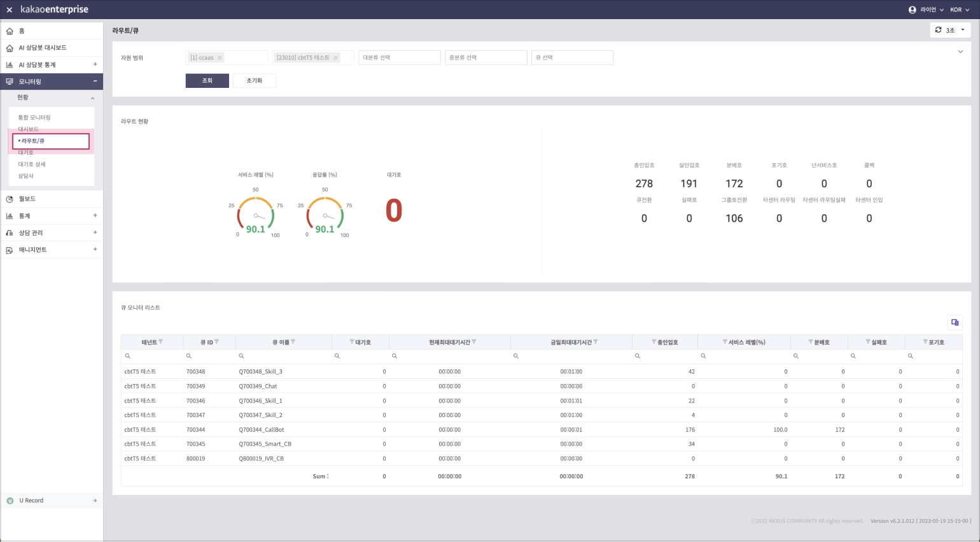This screenshot has height=542, width=980.
Task: Click the refresh interval icon
Action: 938,30
